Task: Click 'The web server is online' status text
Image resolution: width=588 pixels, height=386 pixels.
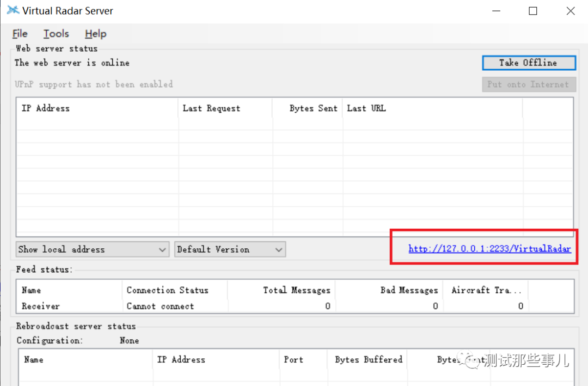Action: pos(72,63)
